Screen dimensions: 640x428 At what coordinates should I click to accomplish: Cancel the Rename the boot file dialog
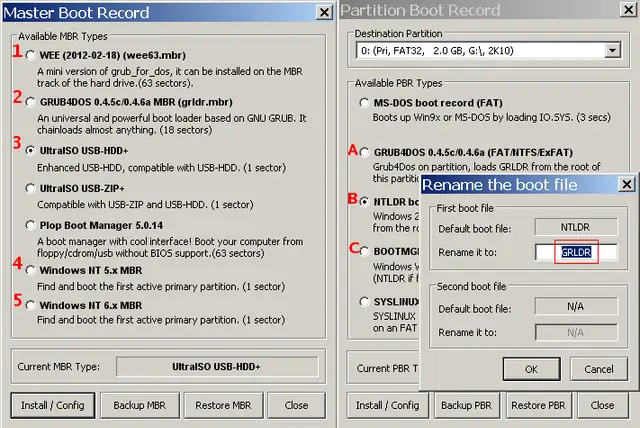point(599,369)
